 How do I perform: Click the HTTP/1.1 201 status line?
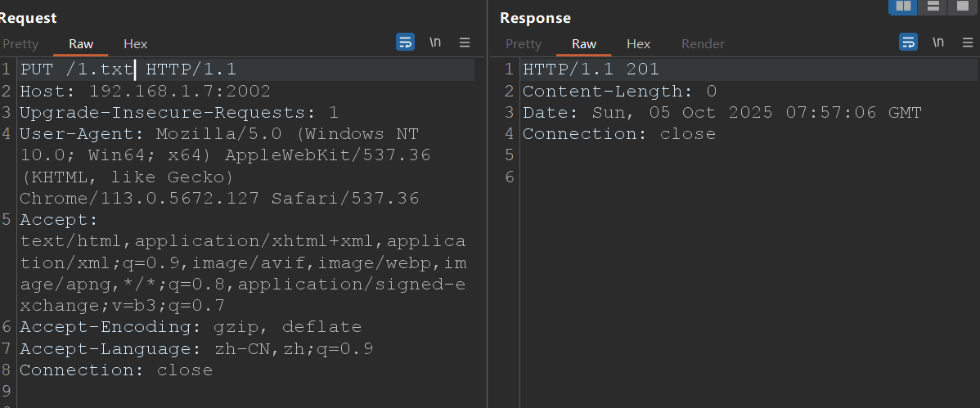point(591,69)
